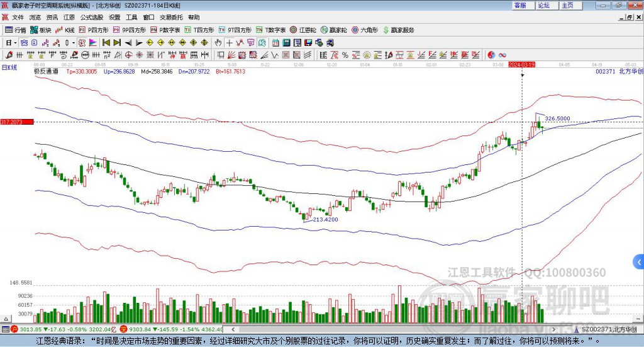Click the up arrow below volume axis

coord(6,319)
